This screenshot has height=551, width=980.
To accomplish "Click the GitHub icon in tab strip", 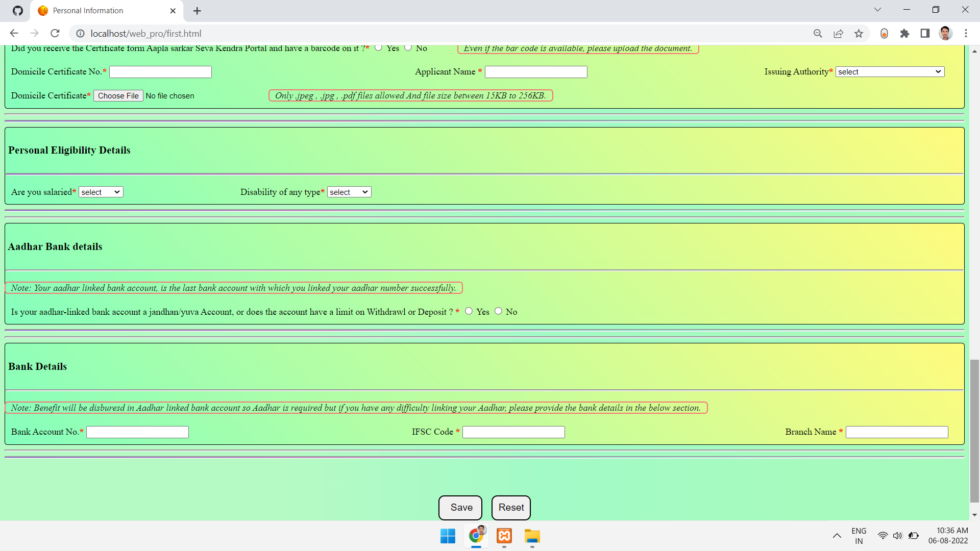I will [x=18, y=11].
